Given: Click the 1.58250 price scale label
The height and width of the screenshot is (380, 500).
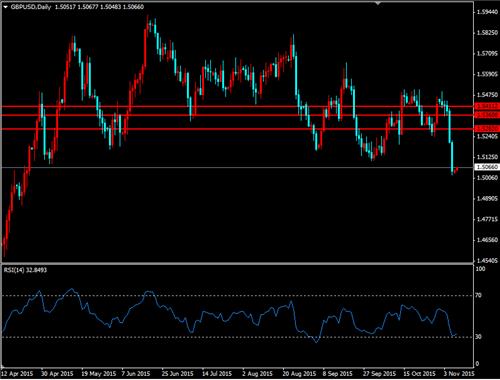Looking at the screenshot, I should pyautogui.click(x=487, y=33).
